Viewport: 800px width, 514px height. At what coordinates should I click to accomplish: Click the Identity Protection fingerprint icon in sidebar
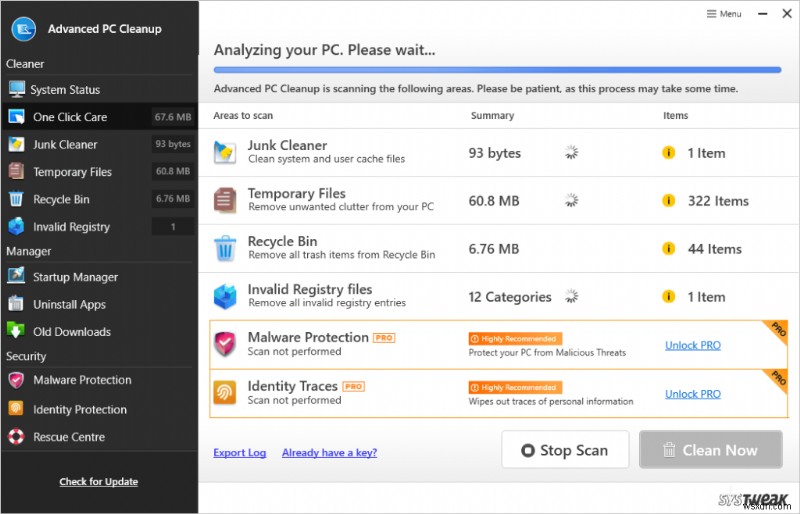tap(16, 409)
